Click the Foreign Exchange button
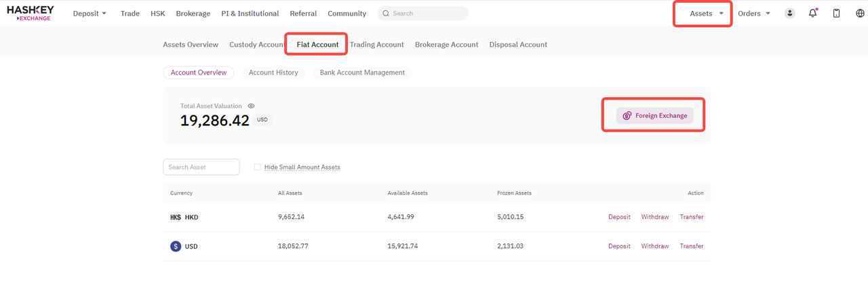This screenshot has height=287, width=868. 654,115
